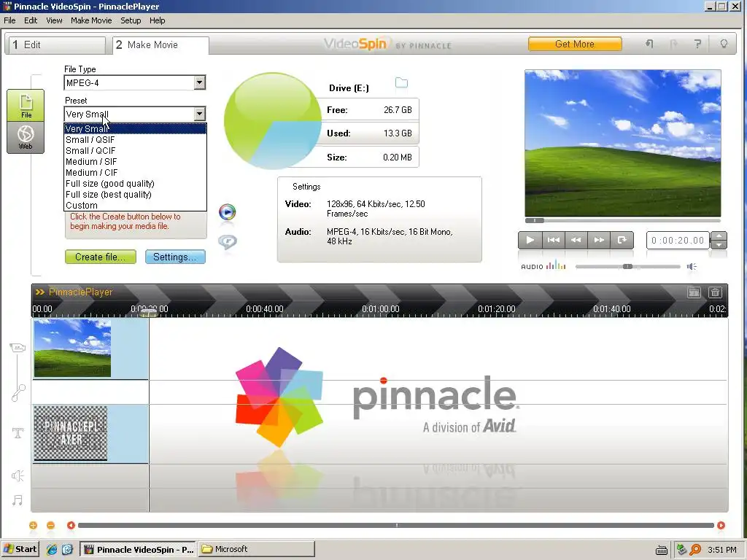Click the Redo arrow icon
Image resolution: width=747 pixels, height=560 pixels.
pos(673,44)
